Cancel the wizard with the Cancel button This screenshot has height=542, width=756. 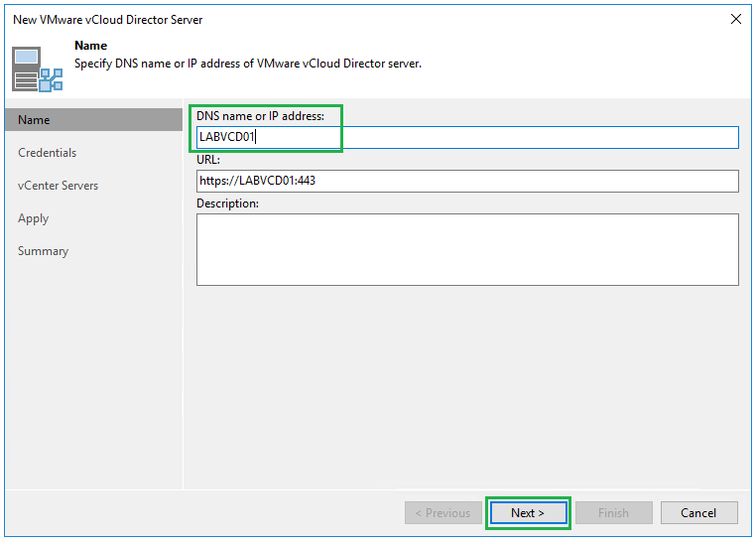click(x=698, y=513)
